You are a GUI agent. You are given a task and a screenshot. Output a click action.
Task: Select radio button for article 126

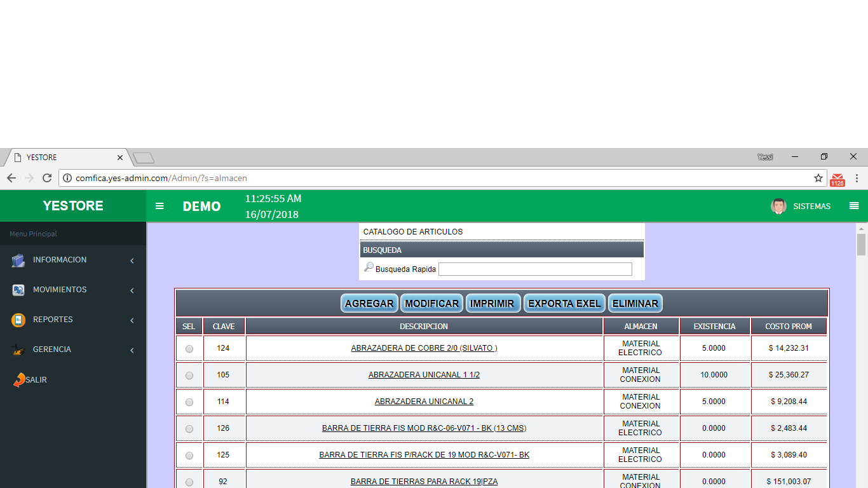(189, 429)
